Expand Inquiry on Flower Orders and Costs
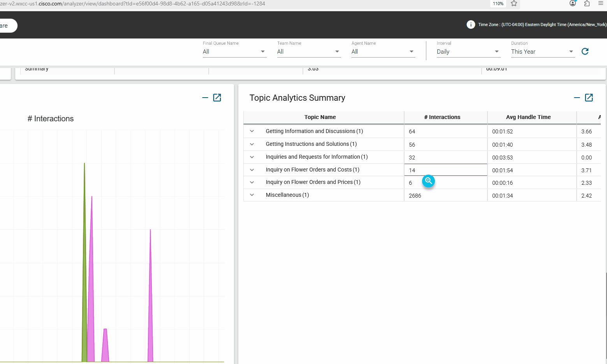Viewport: 607px width, 364px height. coord(252,170)
